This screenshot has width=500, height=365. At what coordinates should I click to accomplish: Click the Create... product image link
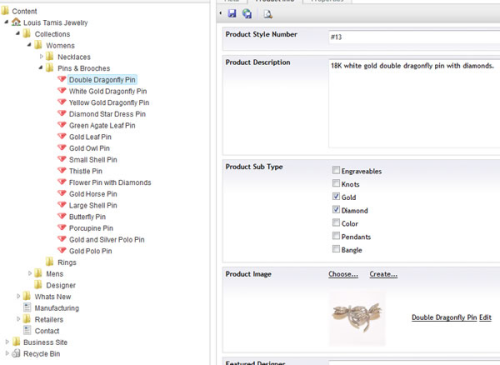point(383,274)
